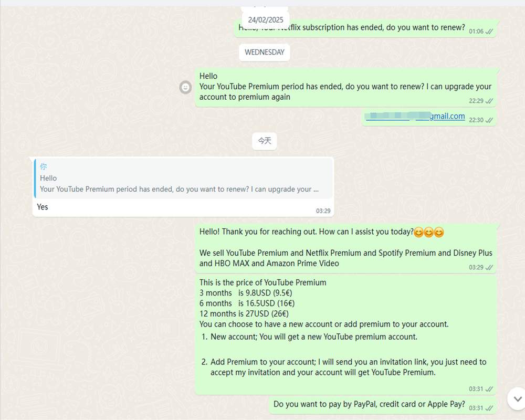Click the "Do you want to pay by PayPal" message
The image size is (525, 420).
pyautogui.click(x=369, y=404)
